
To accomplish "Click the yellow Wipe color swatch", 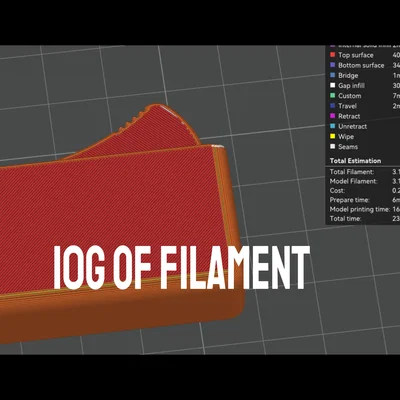I will (x=332, y=136).
